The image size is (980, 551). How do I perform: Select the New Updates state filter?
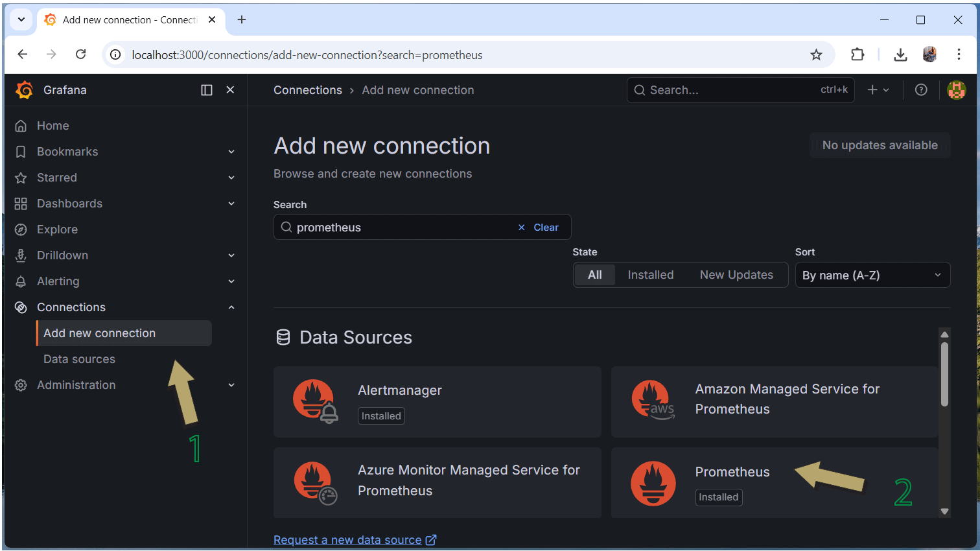(x=736, y=274)
